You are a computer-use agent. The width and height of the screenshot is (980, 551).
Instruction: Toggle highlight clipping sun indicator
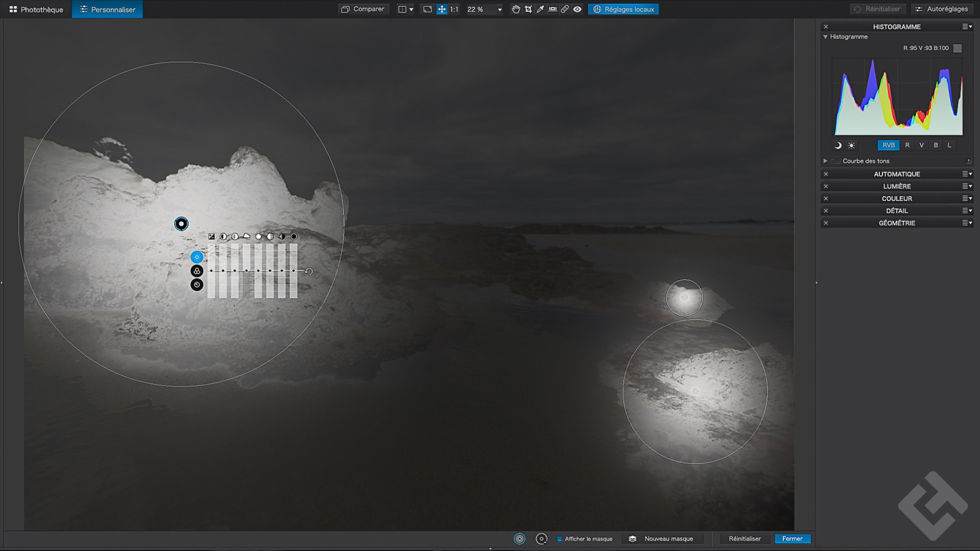851,145
